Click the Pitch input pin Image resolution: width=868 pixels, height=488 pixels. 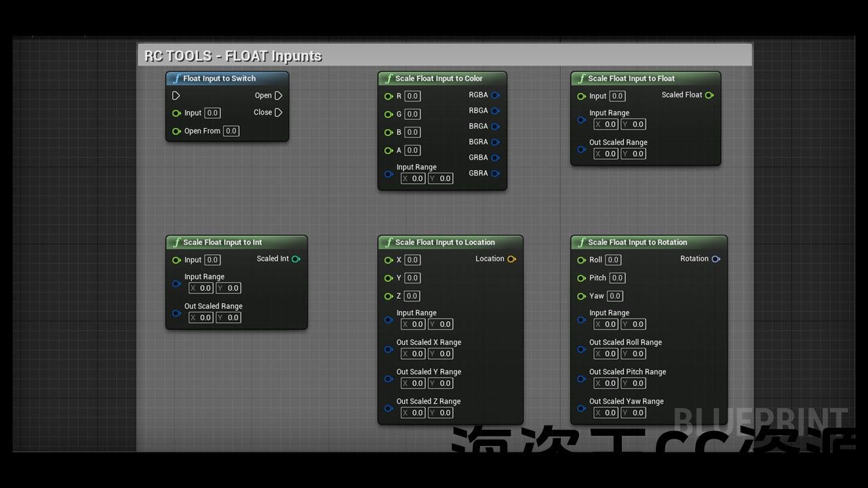[581, 278]
